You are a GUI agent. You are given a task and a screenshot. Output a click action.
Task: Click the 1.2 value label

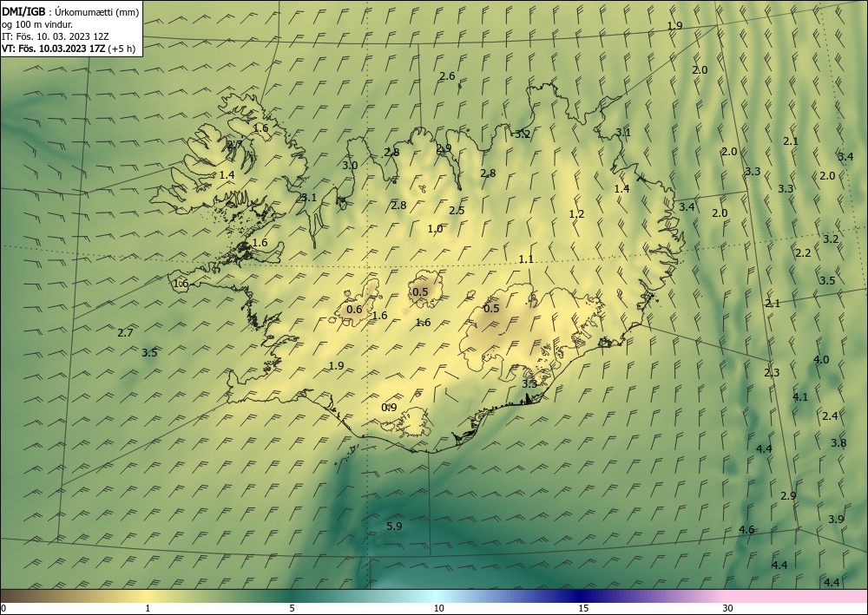click(577, 213)
